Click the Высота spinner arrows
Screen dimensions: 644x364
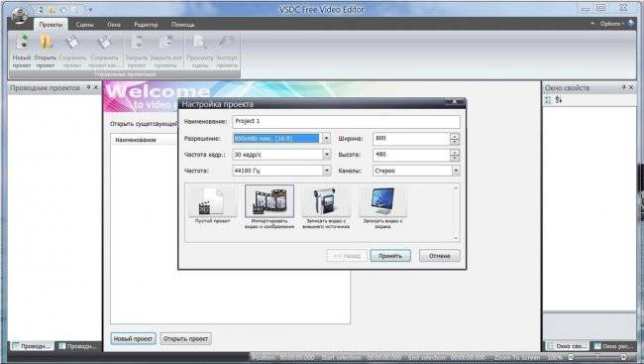click(x=454, y=155)
